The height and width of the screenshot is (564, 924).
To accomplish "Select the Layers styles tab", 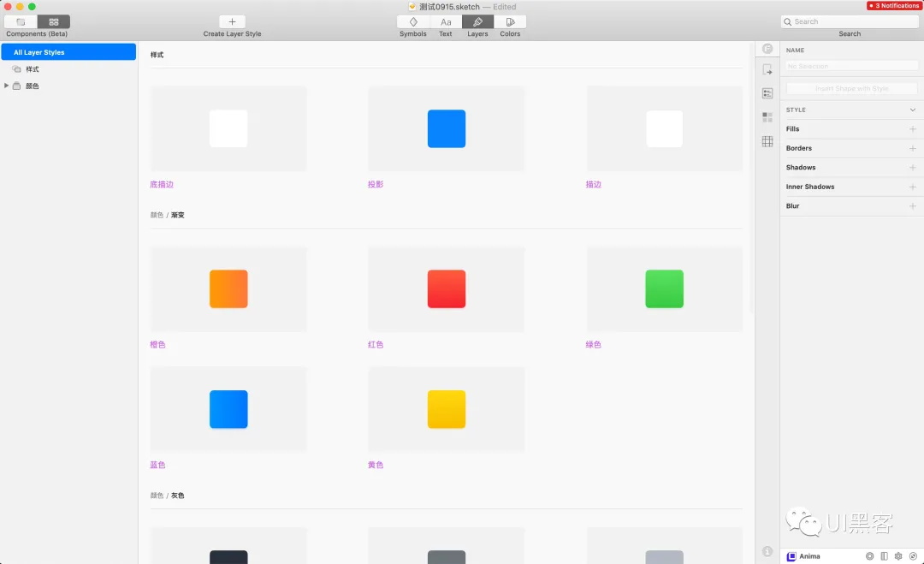I will pyautogui.click(x=478, y=21).
